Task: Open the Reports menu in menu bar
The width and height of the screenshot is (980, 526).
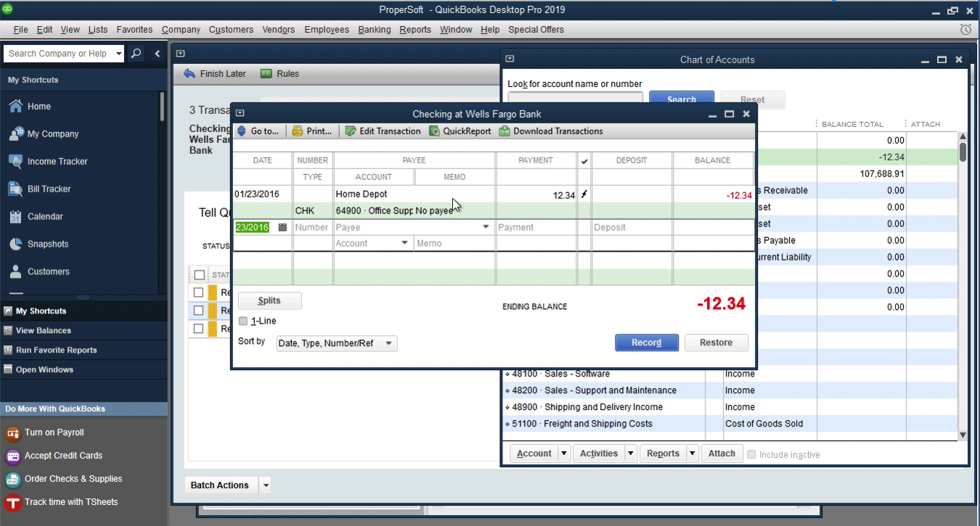Action: [415, 30]
